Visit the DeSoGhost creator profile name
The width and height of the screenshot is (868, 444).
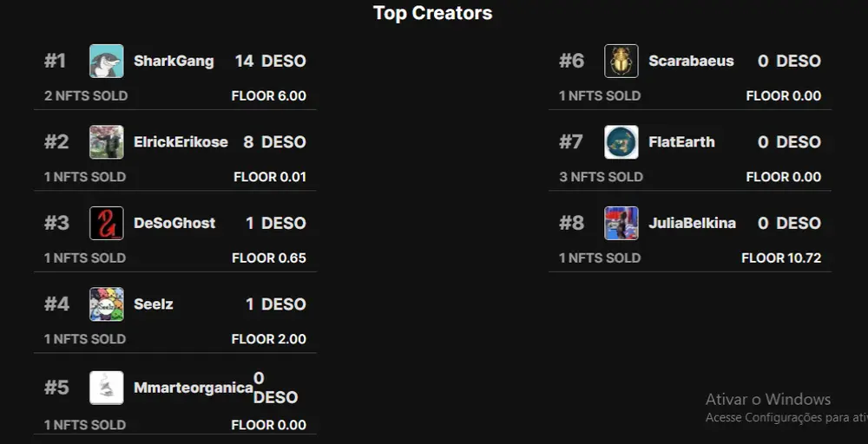point(174,223)
